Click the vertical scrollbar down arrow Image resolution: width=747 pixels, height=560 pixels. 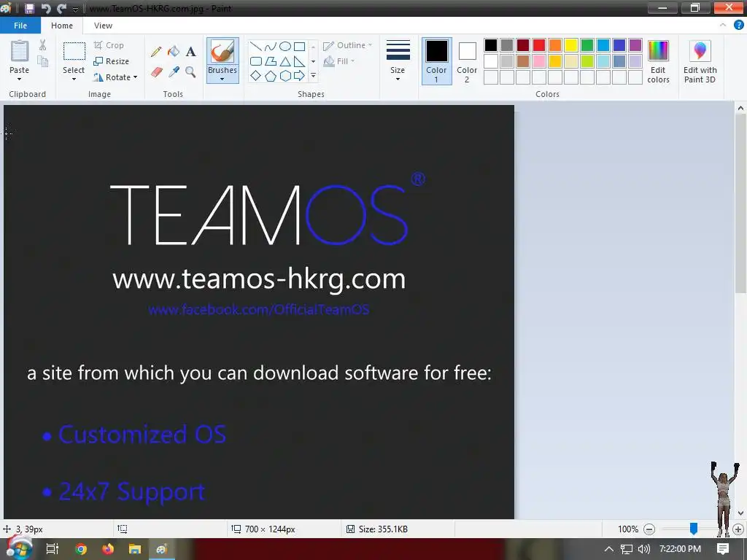click(x=740, y=513)
